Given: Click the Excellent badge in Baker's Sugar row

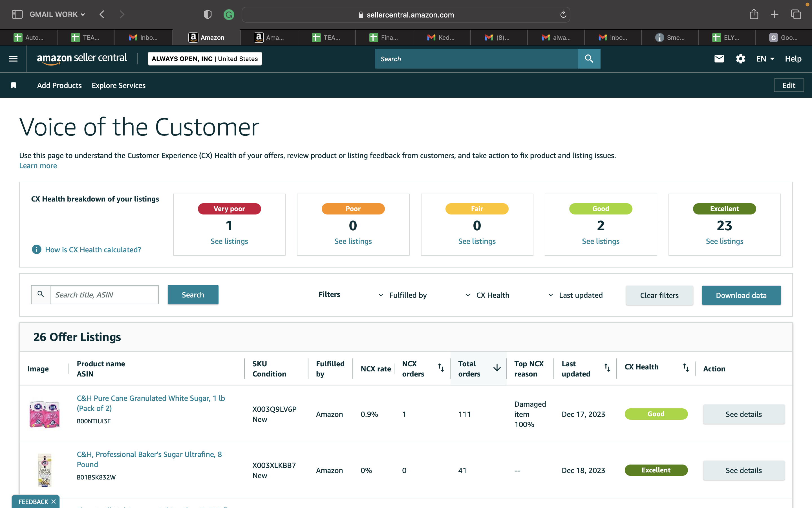Looking at the screenshot, I should (x=656, y=470).
